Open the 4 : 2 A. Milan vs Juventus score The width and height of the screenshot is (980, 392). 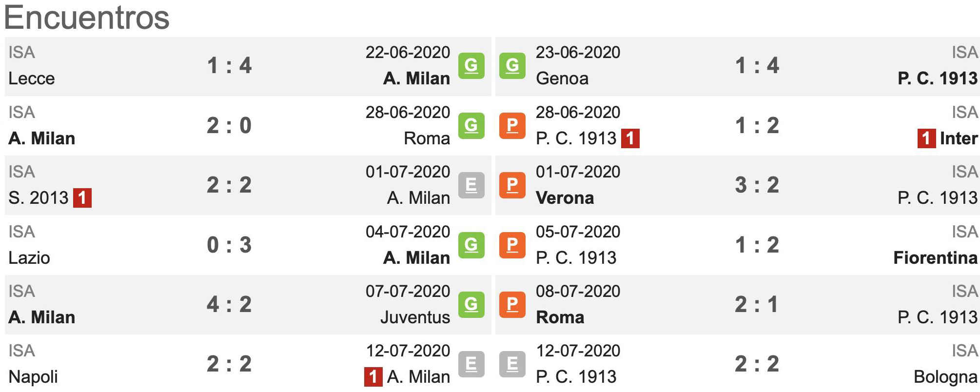(229, 304)
